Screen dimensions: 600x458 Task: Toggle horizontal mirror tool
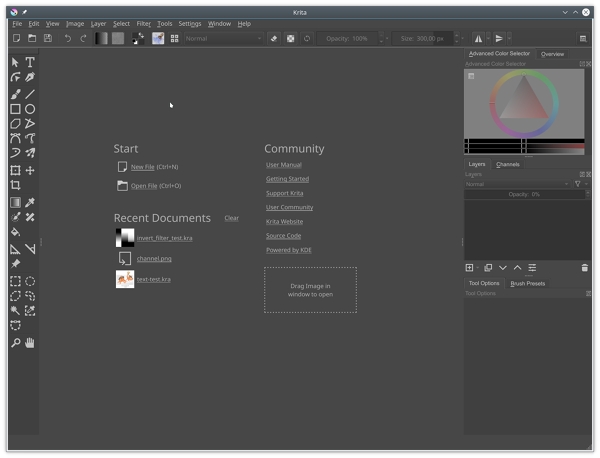coord(478,38)
